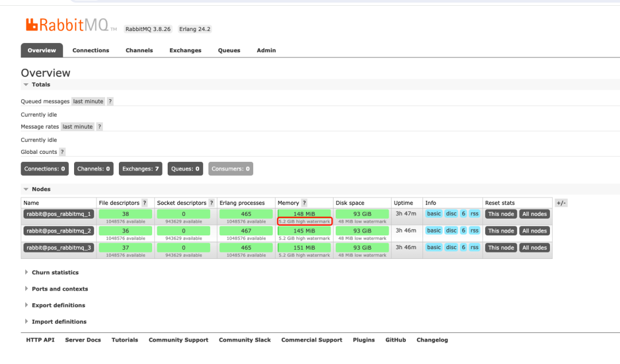Reset stats This node for rabbitmq_3
The image size is (620, 364).
[x=501, y=247]
